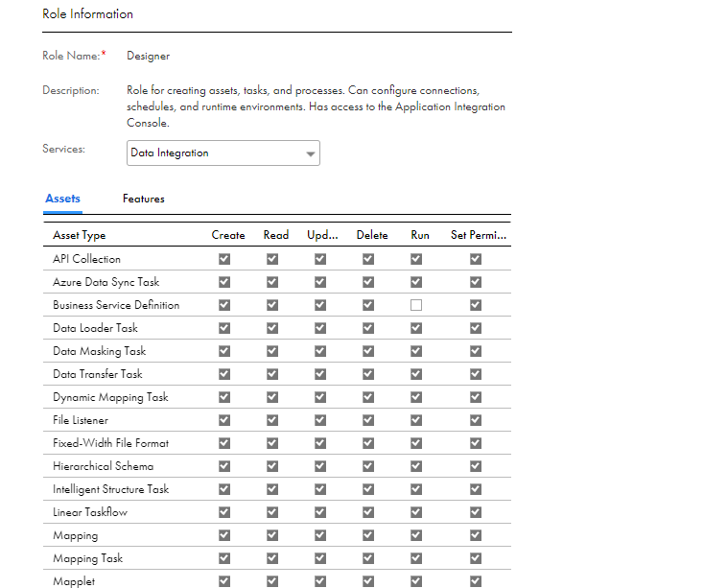The width and height of the screenshot is (727, 588).
Task: Select the Mapplet label
Action: (74, 581)
